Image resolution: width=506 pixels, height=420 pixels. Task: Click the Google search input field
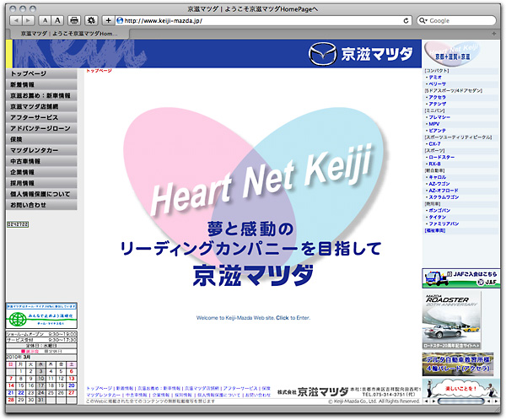460,19
